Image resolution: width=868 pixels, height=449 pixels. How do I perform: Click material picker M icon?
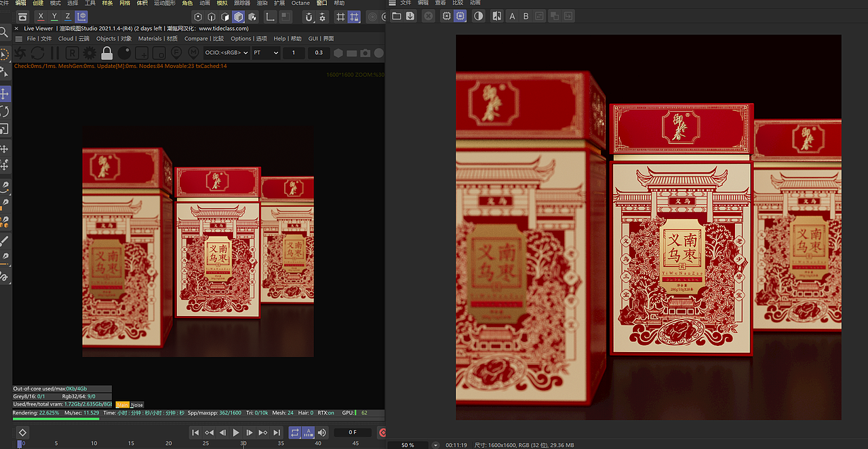click(x=194, y=52)
